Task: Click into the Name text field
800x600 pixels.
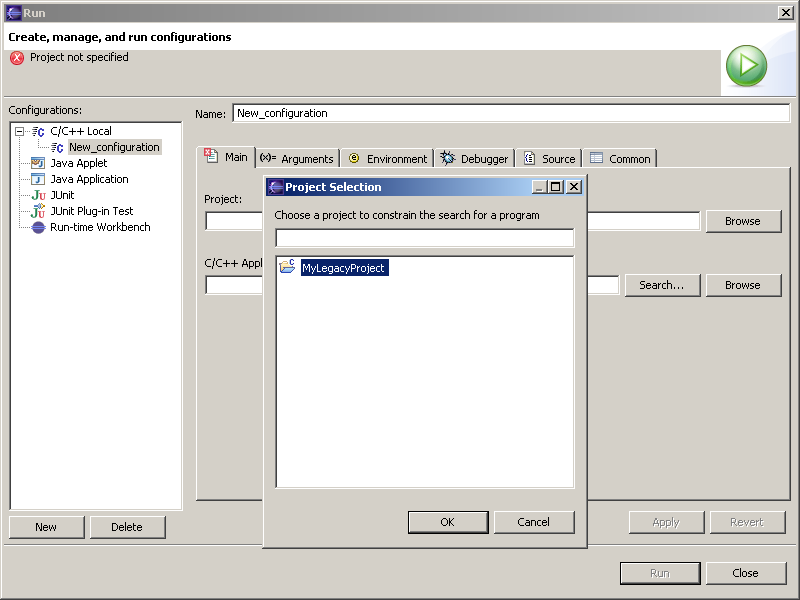Action: point(510,113)
